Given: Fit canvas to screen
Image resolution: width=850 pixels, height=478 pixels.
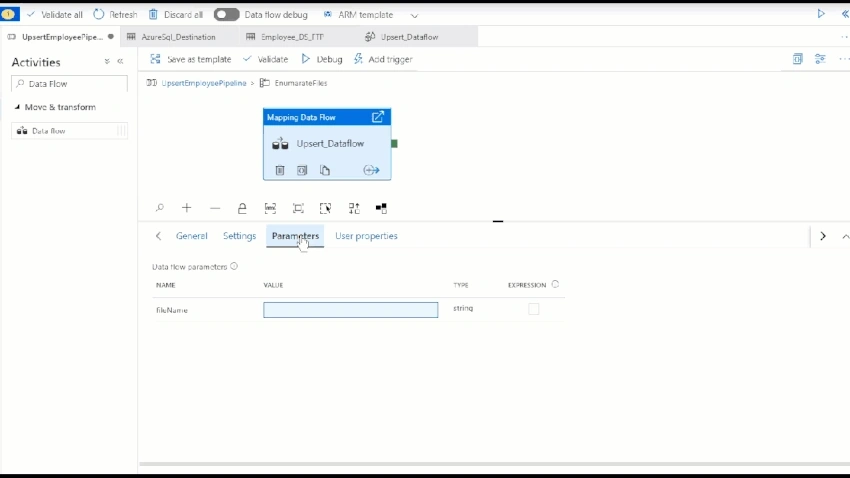Looking at the screenshot, I should [x=298, y=208].
